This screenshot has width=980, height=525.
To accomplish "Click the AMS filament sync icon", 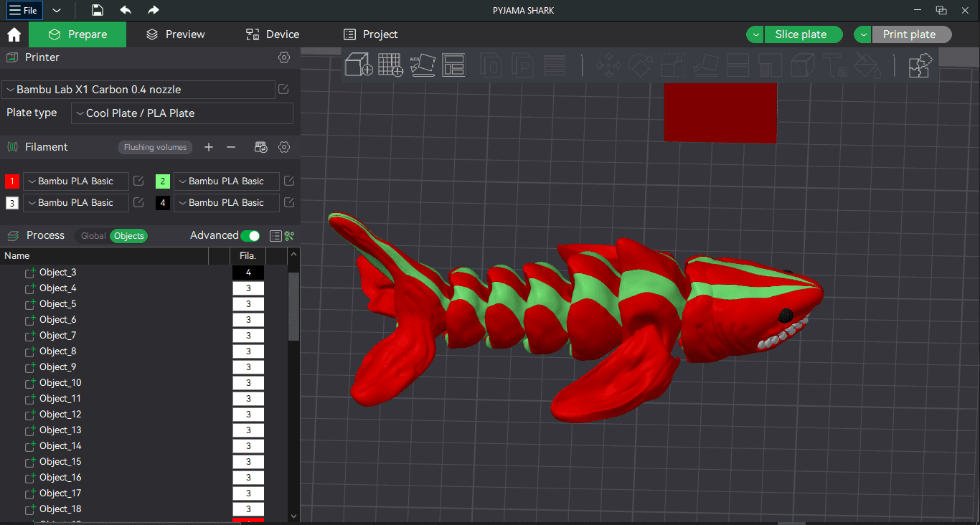I will [x=261, y=147].
